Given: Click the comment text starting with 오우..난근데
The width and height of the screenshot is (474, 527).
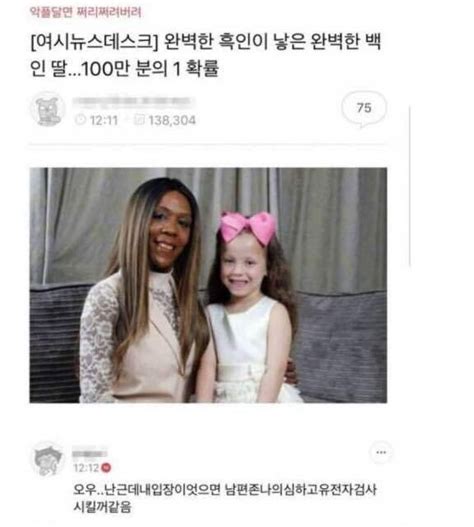Looking at the screenshot, I should [x=225, y=498].
